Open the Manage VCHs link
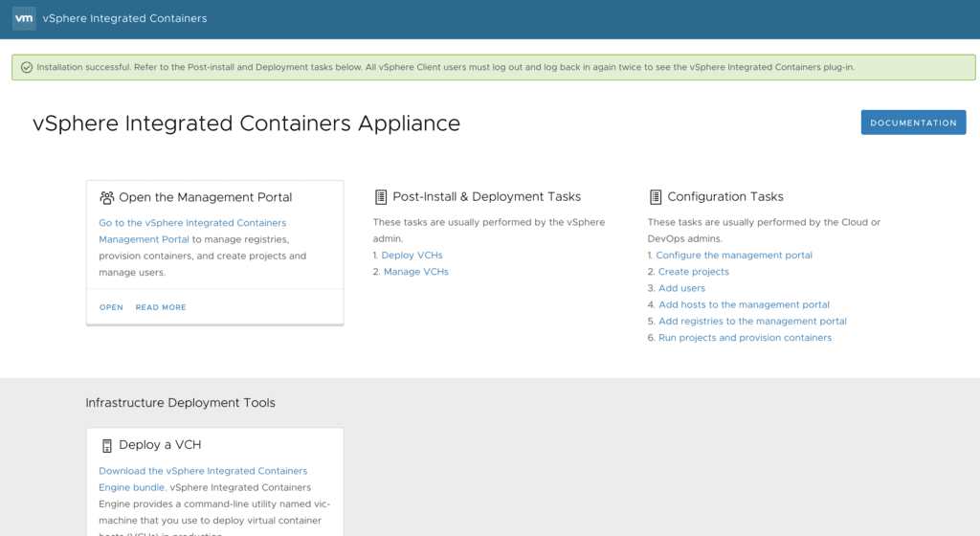980x536 pixels. click(416, 272)
